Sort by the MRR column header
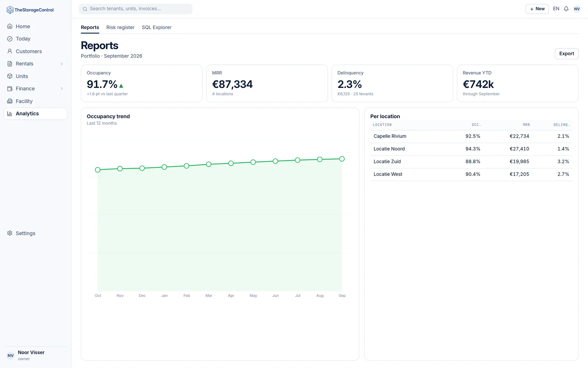This screenshot has height=368, width=588. click(526, 125)
